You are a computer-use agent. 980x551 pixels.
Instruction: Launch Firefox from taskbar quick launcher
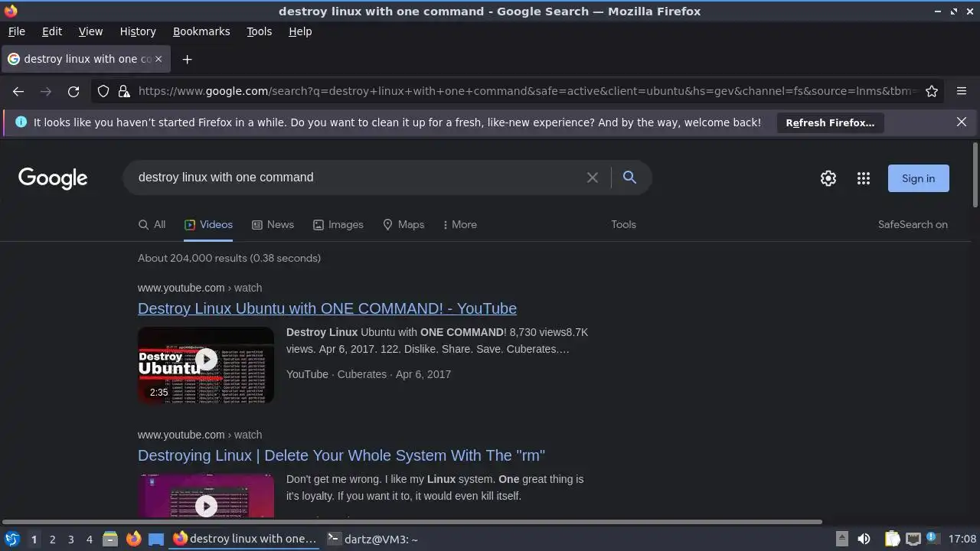point(133,539)
